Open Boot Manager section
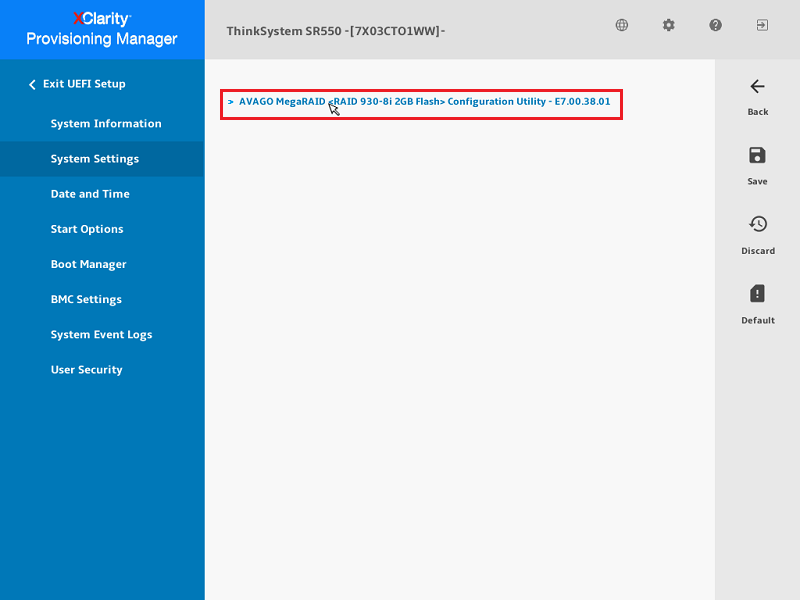This screenshot has width=800, height=600. (89, 265)
